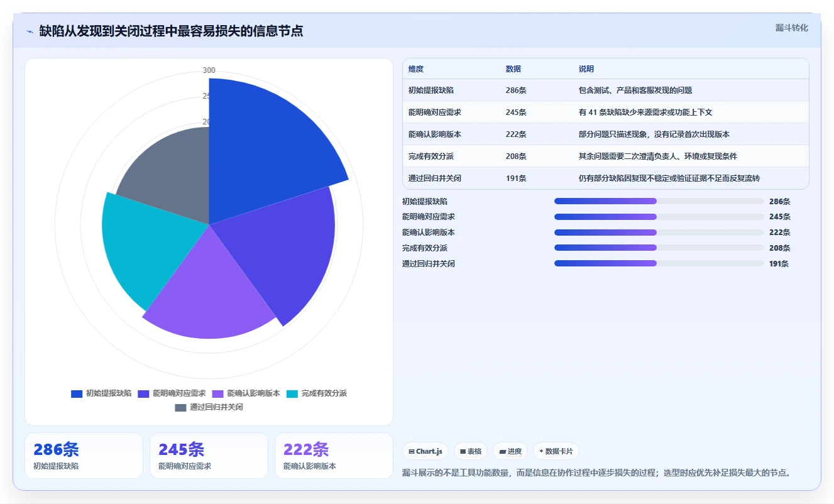Click the 进度 tag chip

[x=510, y=451]
